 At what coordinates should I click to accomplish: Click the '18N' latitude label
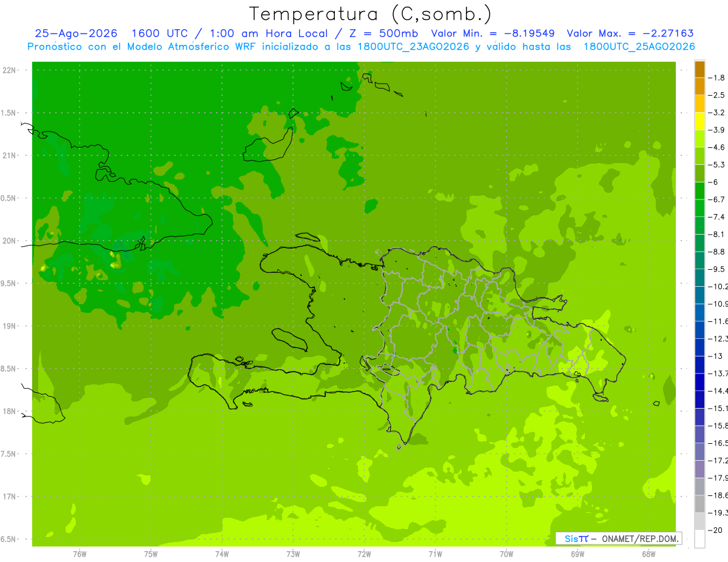9,411
